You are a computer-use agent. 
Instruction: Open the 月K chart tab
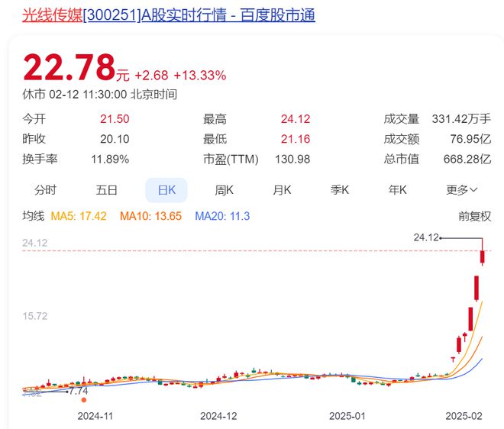click(x=282, y=190)
